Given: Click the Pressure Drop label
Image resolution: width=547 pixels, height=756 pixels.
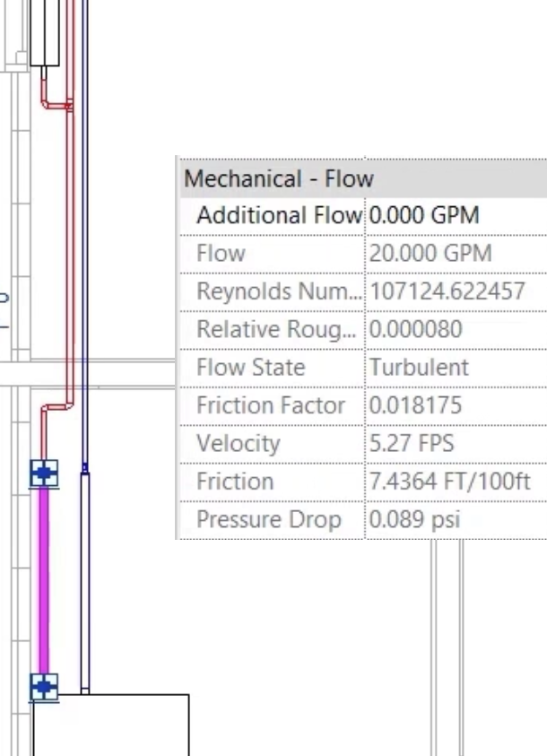Looking at the screenshot, I should click(x=268, y=519).
